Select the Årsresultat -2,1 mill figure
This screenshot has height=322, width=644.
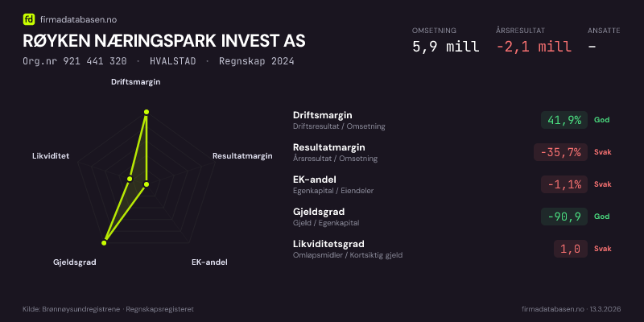click(x=534, y=47)
